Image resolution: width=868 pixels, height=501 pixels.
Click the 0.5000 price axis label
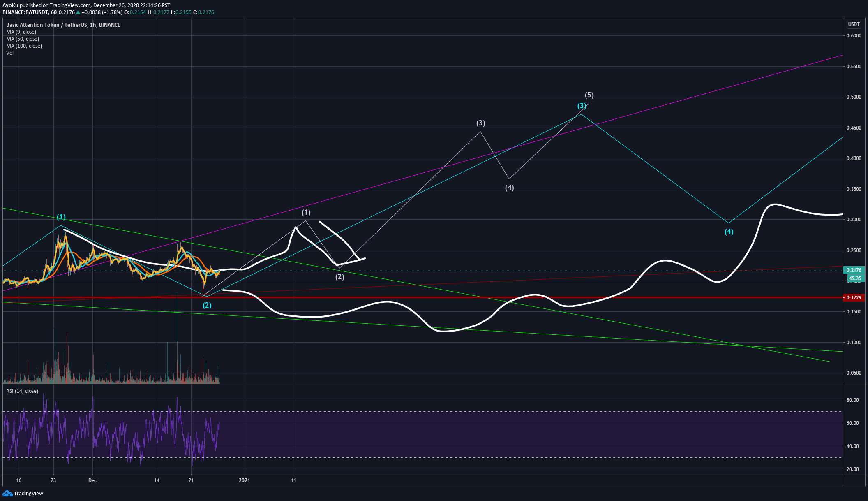tap(854, 97)
